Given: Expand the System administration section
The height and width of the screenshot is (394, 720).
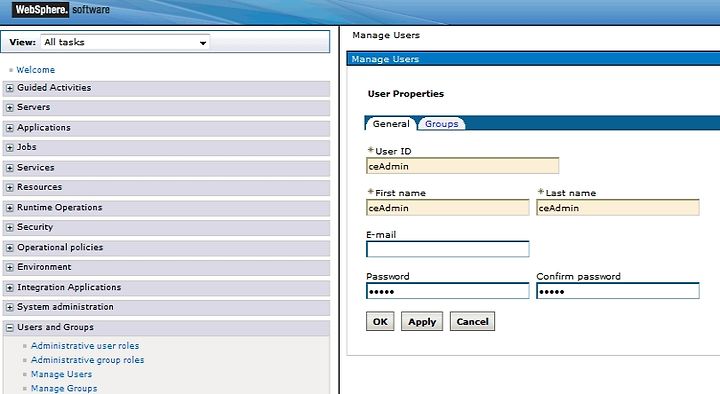Looking at the screenshot, I should [10, 307].
